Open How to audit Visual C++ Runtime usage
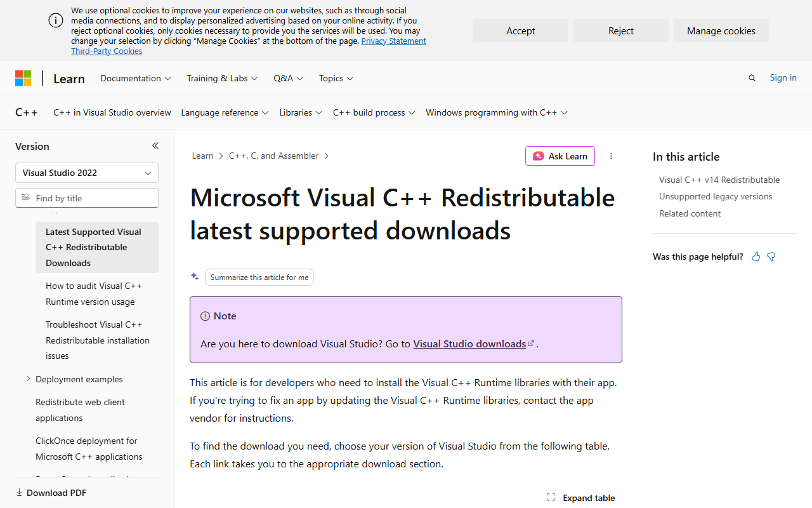The height and width of the screenshot is (508, 812). coord(97,293)
